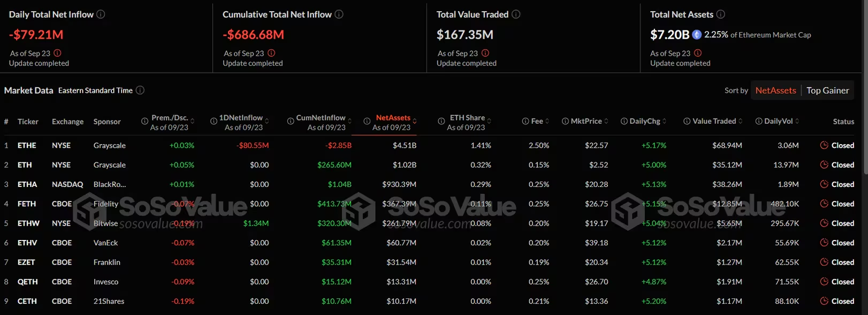This screenshot has width=868, height=315.
Task: Sort by Value Traded using its sort arrows
Action: (741, 122)
